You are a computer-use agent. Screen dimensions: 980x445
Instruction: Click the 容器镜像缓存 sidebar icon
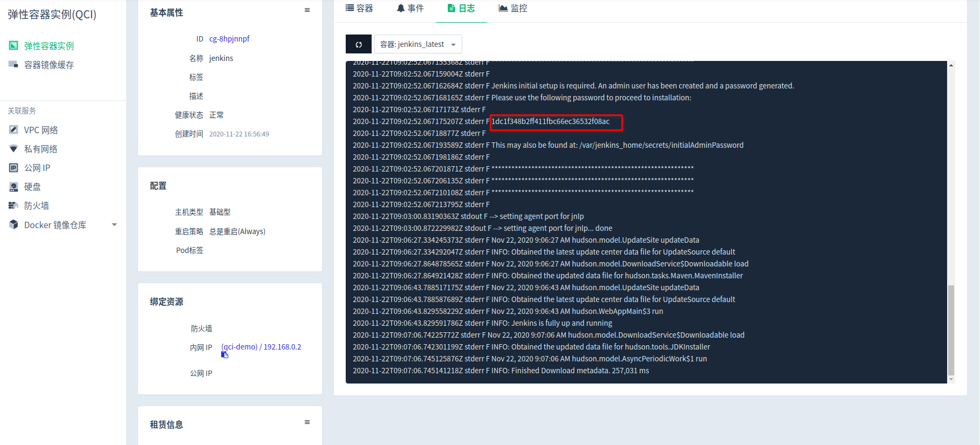pyautogui.click(x=13, y=64)
